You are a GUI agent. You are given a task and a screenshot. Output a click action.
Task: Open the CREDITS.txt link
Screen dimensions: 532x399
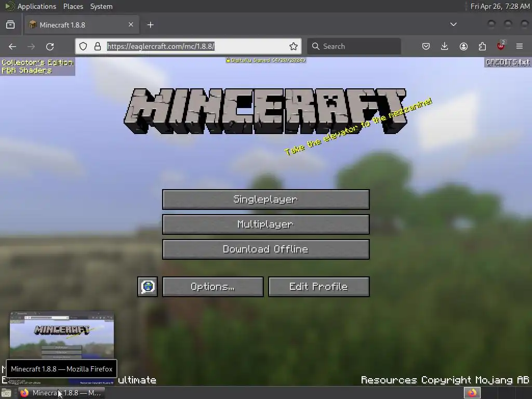[x=508, y=62]
